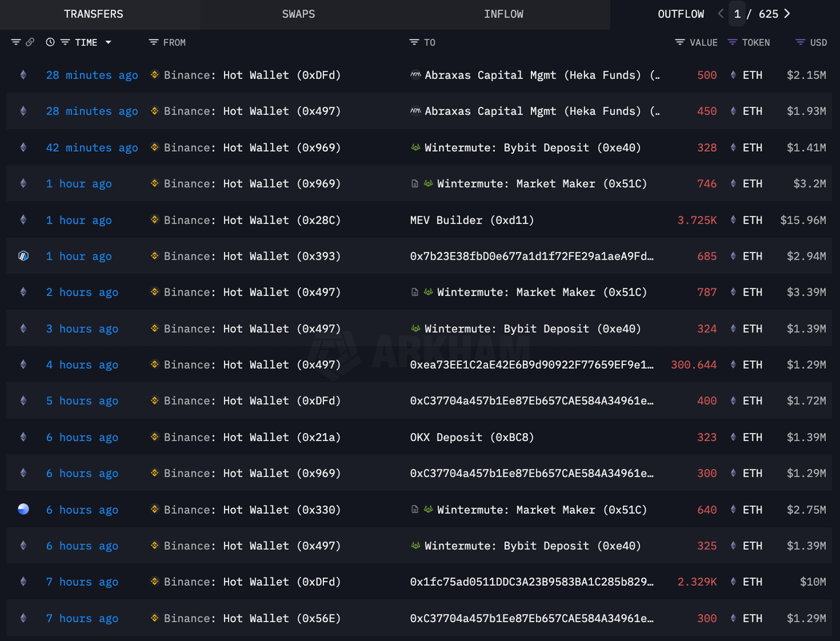This screenshot has height=641, width=840.
Task: Open MEV Builder (0xd11) entity
Action: [x=472, y=220]
